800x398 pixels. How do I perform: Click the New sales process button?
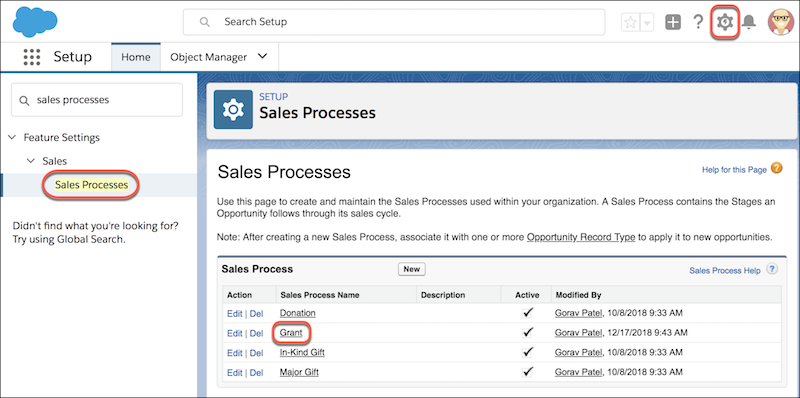[x=411, y=269]
